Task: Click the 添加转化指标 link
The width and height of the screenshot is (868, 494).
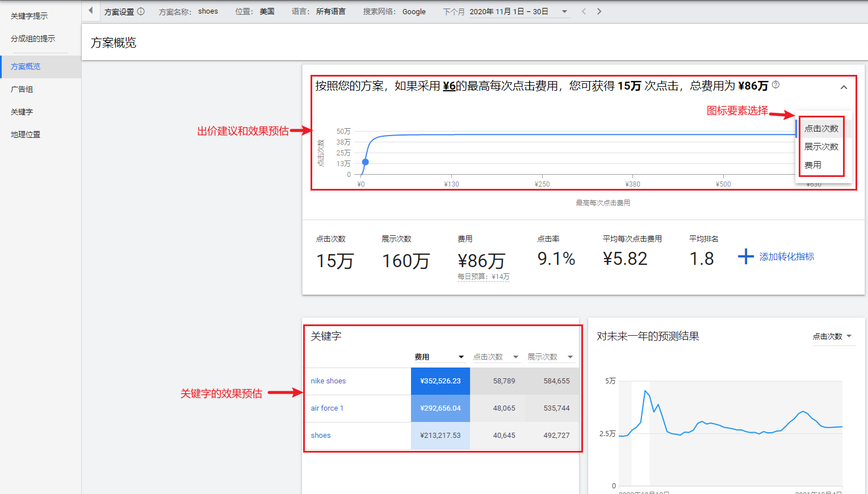Action: 787,256
